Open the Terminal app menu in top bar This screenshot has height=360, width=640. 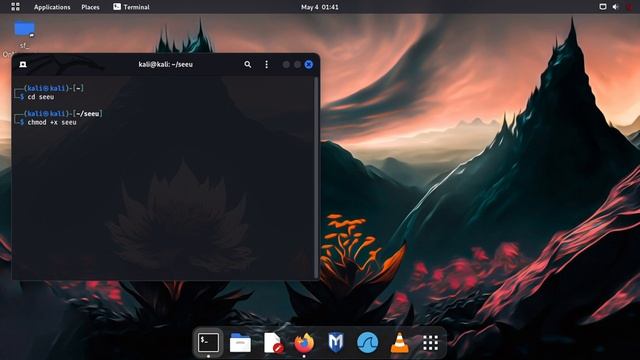(x=131, y=7)
